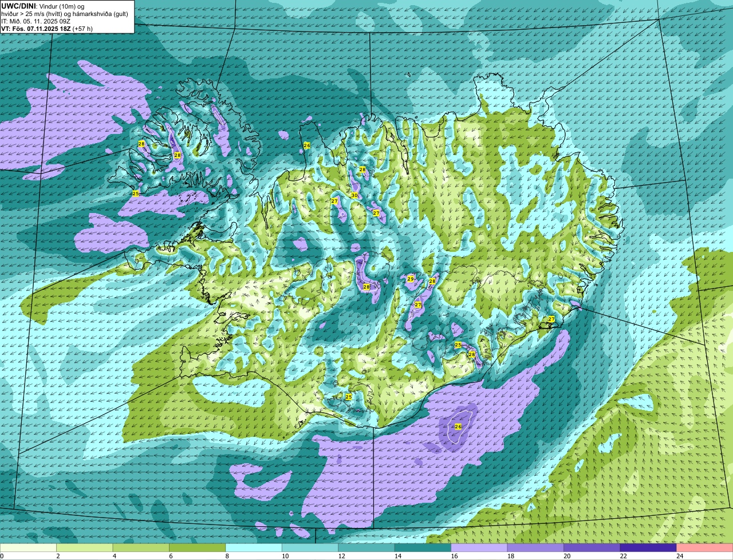
Task: Click the pink above-24 m/s legend swatch
Action: pos(705,548)
